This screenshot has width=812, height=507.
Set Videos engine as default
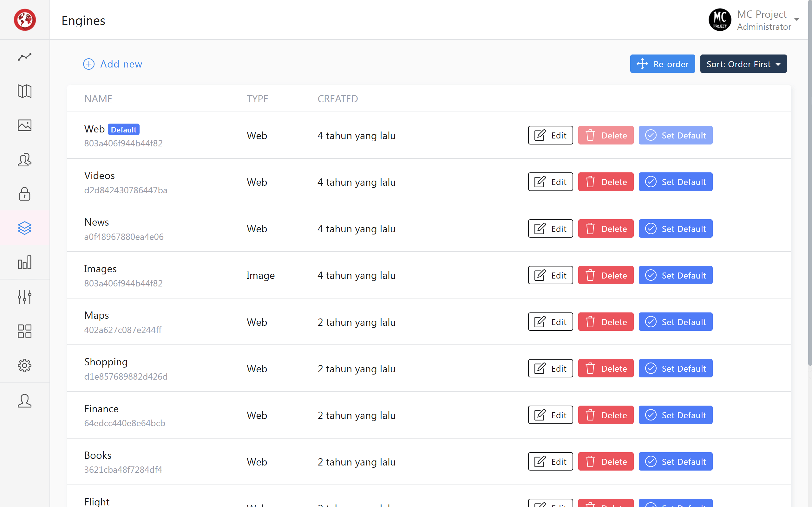675,181
